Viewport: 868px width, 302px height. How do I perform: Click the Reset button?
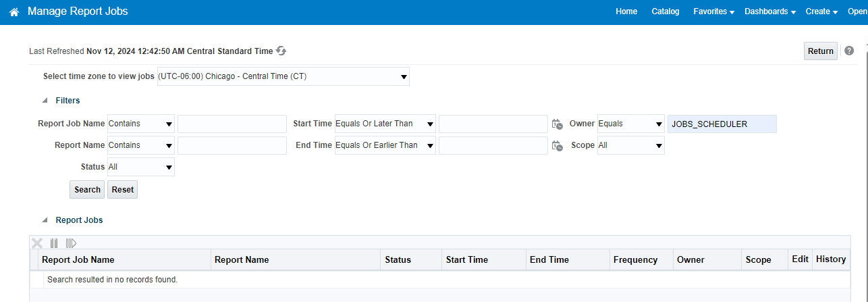pyautogui.click(x=123, y=190)
